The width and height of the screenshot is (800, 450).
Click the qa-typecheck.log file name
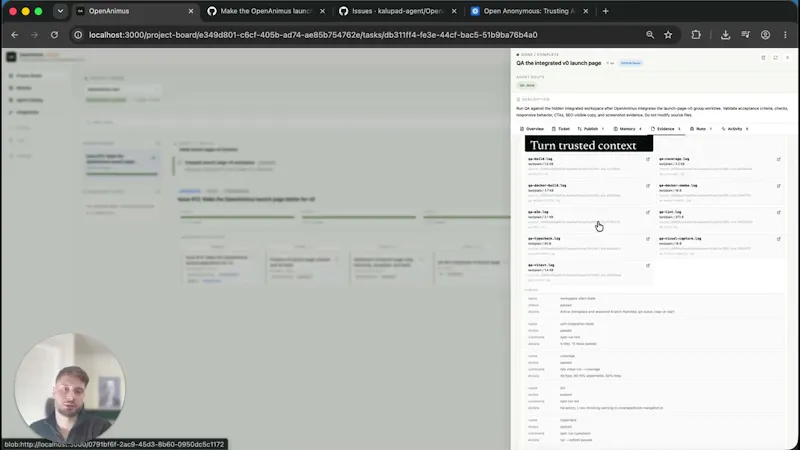[544, 238]
